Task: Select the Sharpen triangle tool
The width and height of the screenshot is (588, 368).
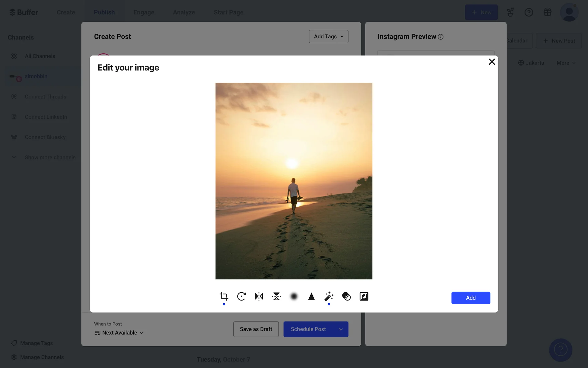Action: pyautogui.click(x=311, y=296)
